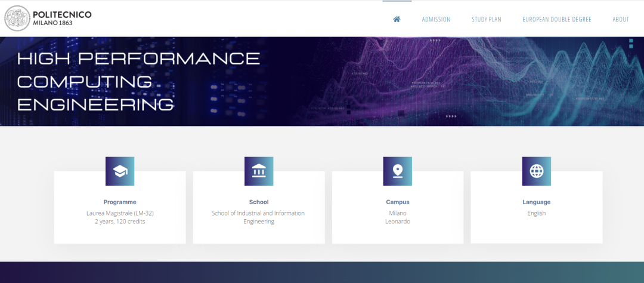Click the home icon in navigation bar
Viewport: 644px width, 283px height.
point(397,19)
